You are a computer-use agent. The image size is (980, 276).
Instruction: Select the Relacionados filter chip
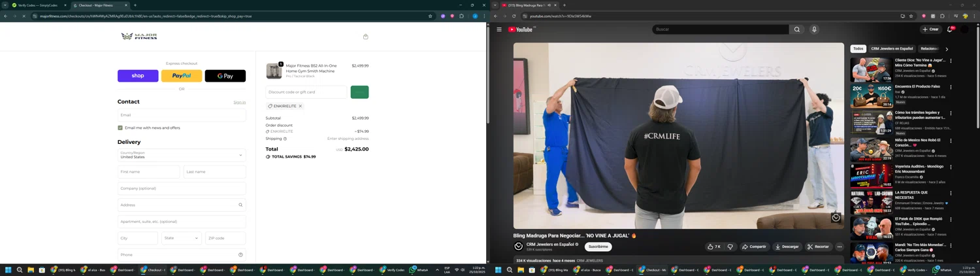pos(929,48)
